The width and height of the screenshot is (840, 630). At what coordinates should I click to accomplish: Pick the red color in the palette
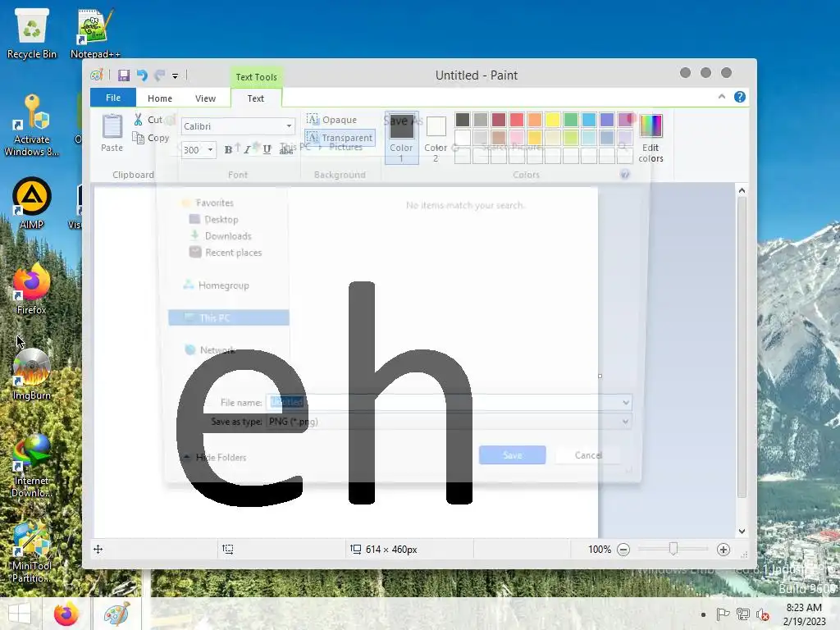pos(517,120)
